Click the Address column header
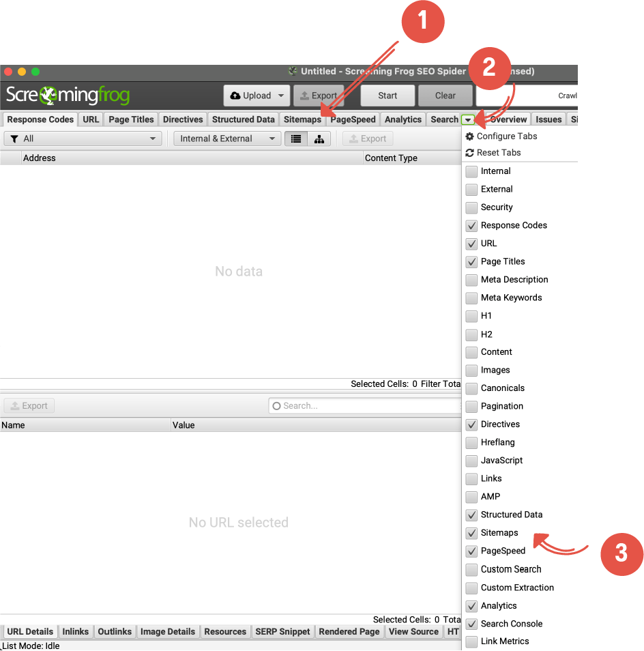The width and height of the screenshot is (644, 651). click(x=192, y=158)
